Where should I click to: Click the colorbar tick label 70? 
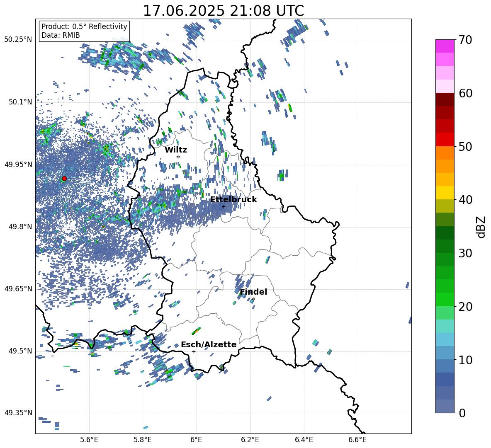466,40
